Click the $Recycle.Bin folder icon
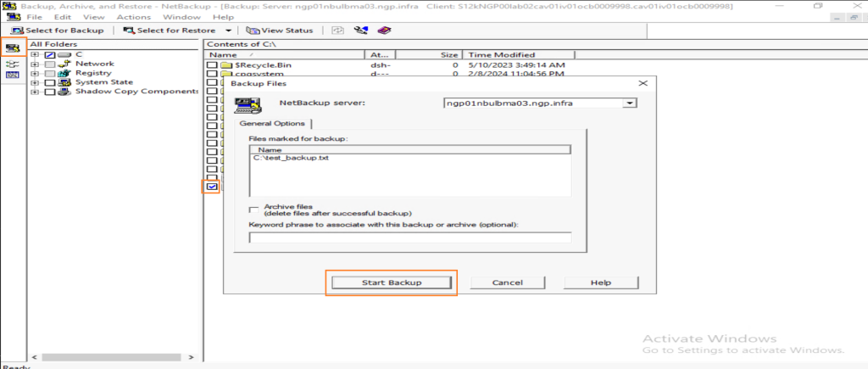 [225, 65]
